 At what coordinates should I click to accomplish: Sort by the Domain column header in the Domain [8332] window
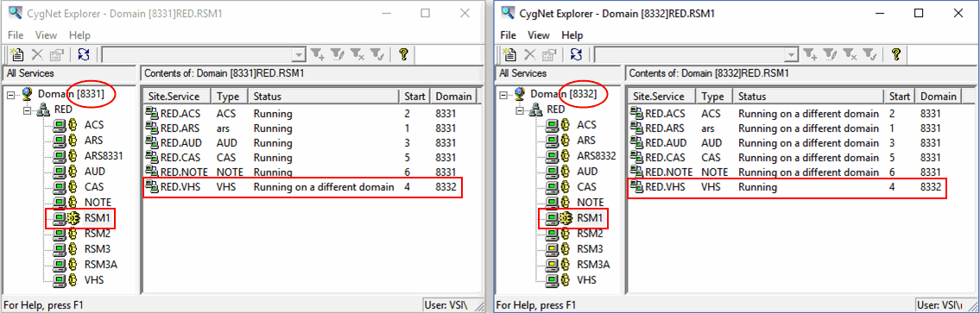[x=939, y=97]
